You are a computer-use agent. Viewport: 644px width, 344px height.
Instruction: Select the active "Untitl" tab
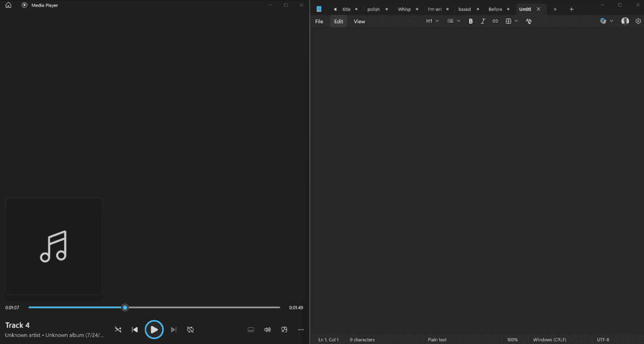tap(525, 9)
